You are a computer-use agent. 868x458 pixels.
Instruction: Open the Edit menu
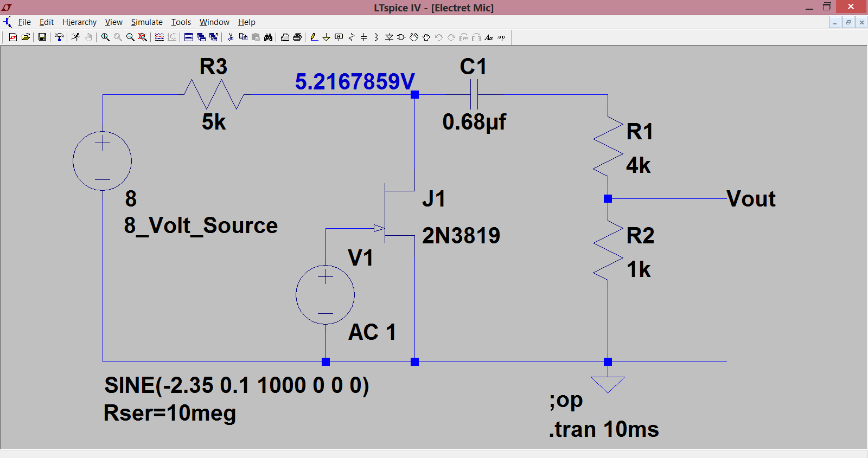(47, 22)
